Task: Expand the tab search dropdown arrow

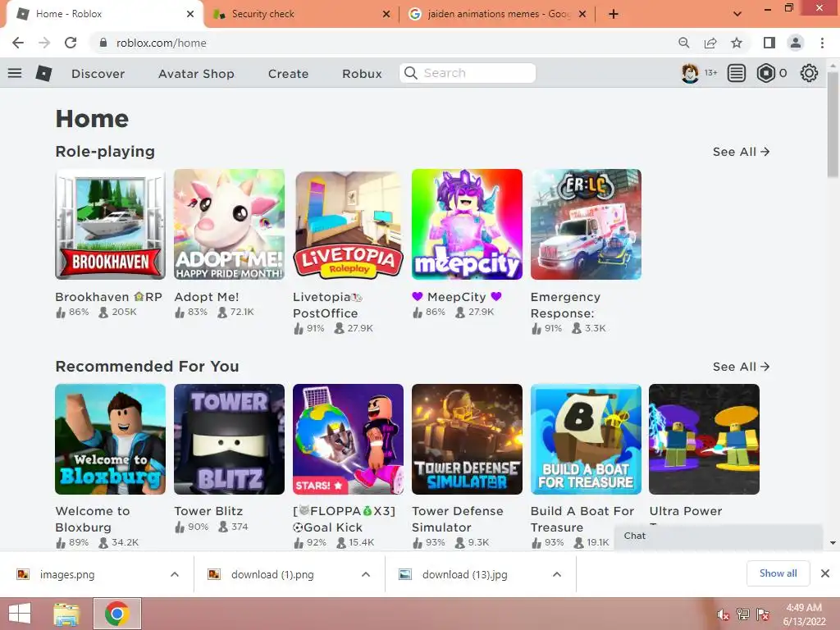Action: pyautogui.click(x=737, y=14)
